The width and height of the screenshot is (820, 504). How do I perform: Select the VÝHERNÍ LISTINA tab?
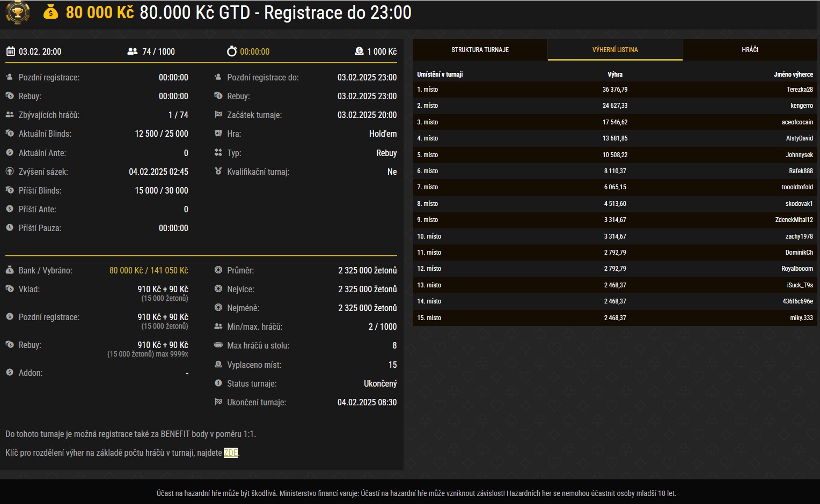615,50
